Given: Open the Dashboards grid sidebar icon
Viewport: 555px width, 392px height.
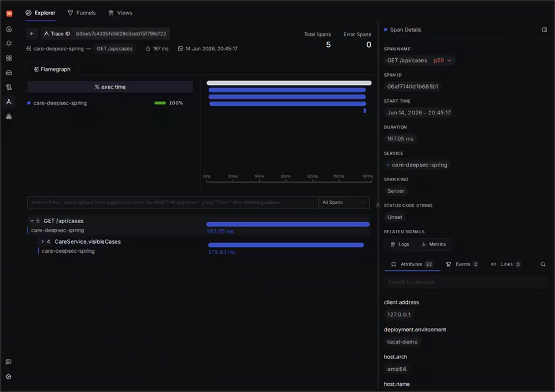Looking at the screenshot, I should tap(9, 58).
